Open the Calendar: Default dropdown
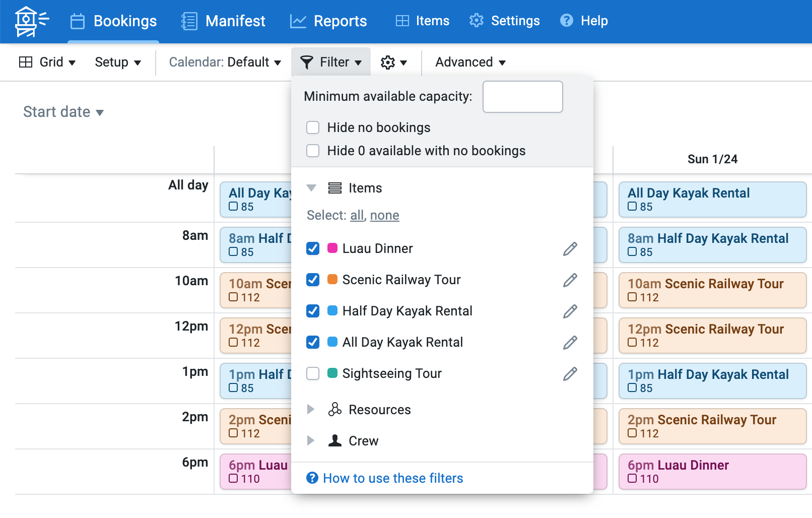The width and height of the screenshot is (812, 518). pyautogui.click(x=225, y=62)
